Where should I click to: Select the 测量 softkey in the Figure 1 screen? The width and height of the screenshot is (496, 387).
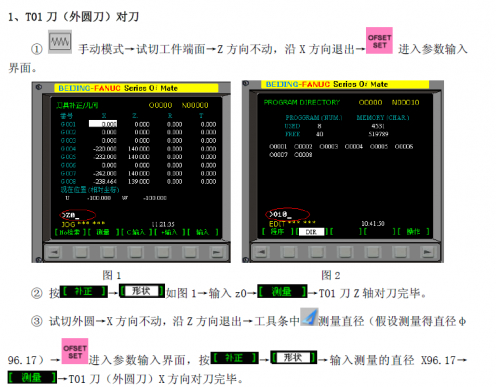pyautogui.click(x=103, y=232)
